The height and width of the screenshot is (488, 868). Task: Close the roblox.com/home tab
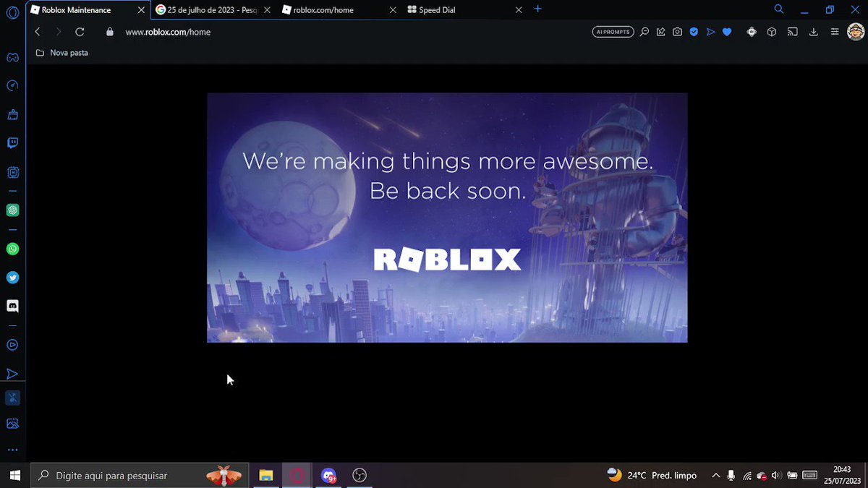393,10
